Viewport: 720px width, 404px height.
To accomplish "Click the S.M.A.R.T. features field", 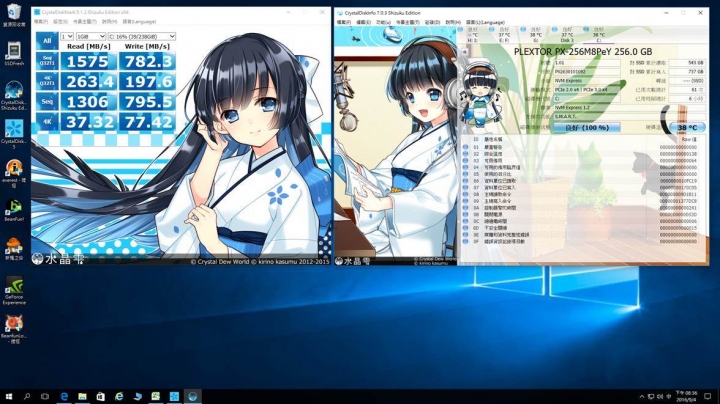I will click(629, 116).
